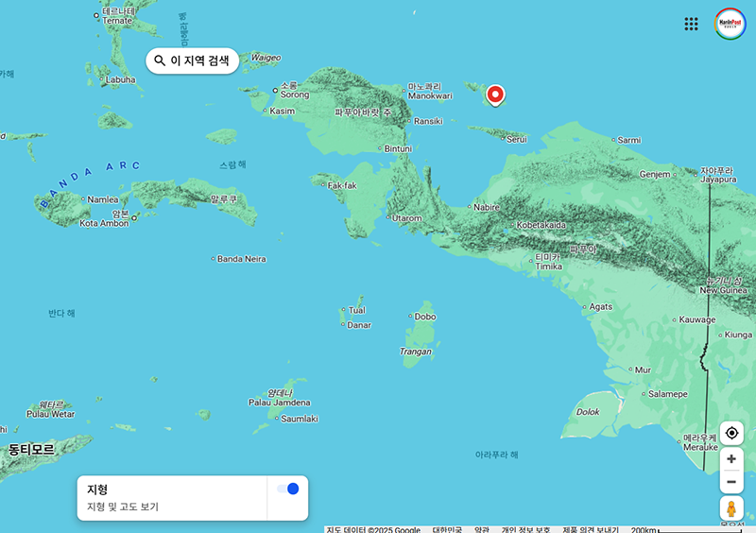Click the Kota Ambon city label
Image resolution: width=756 pixels, height=533 pixels.
(103, 223)
